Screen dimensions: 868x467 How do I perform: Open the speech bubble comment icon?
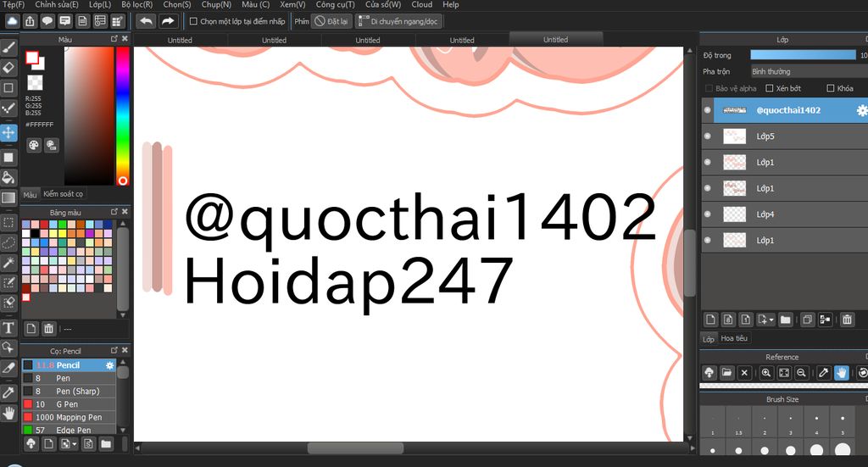click(x=47, y=21)
